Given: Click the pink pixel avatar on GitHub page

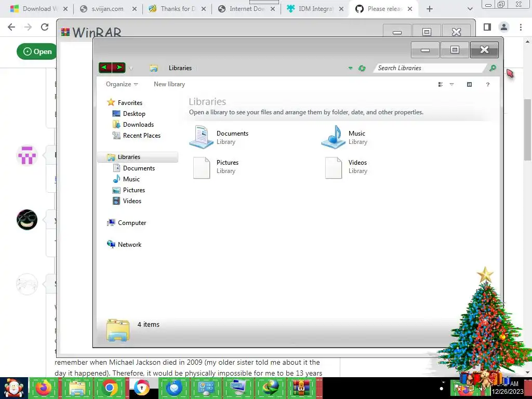Looking at the screenshot, I should (x=27, y=155).
